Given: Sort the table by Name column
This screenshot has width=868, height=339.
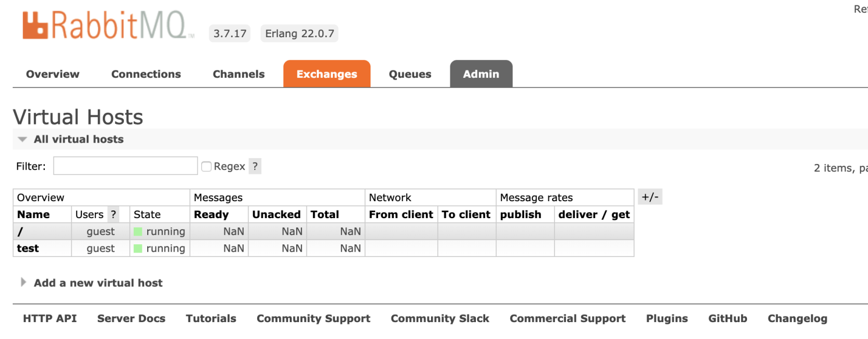Looking at the screenshot, I should click(x=34, y=215).
